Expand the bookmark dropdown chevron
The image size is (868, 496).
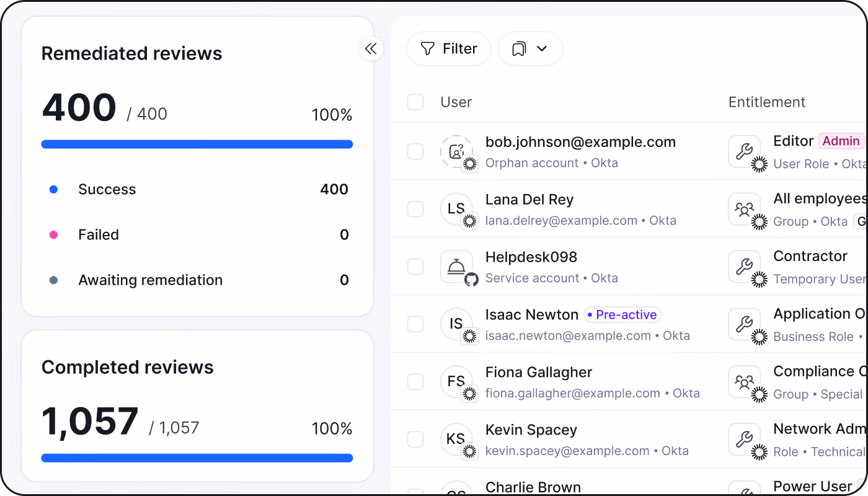pyautogui.click(x=542, y=49)
